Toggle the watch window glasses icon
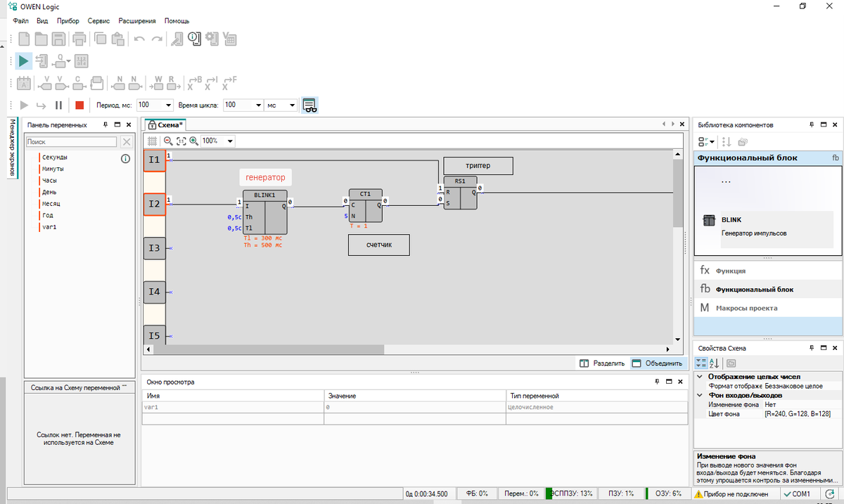This screenshot has width=844, height=504. click(309, 105)
